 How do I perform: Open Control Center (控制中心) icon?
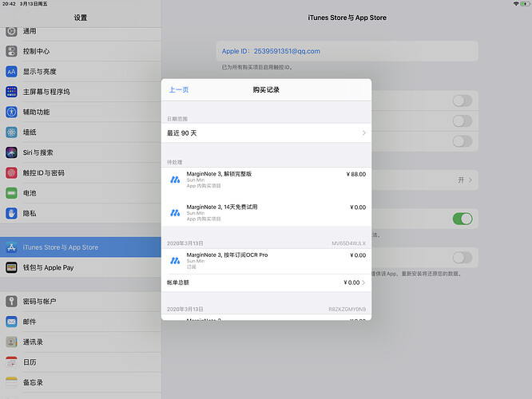pyautogui.click(x=11, y=51)
